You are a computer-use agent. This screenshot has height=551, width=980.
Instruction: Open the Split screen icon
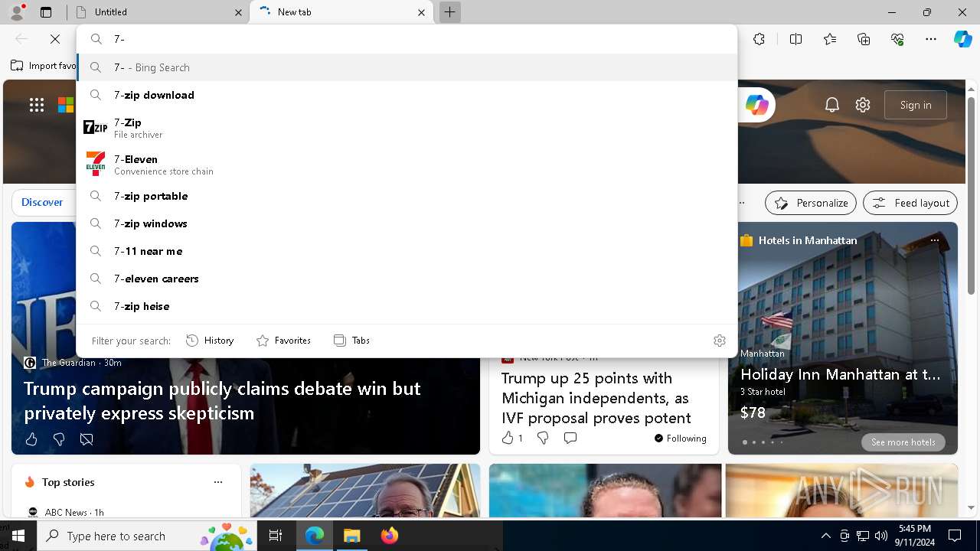coord(795,39)
